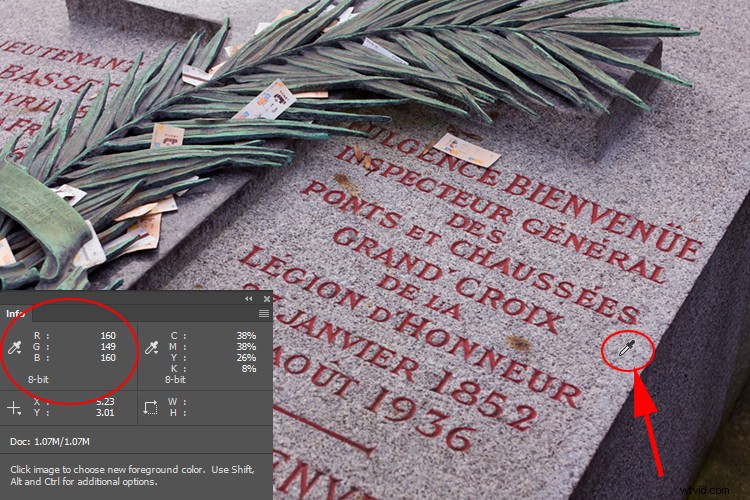
Task: Open the CMYK eyedropper readout options
Action: (x=152, y=348)
